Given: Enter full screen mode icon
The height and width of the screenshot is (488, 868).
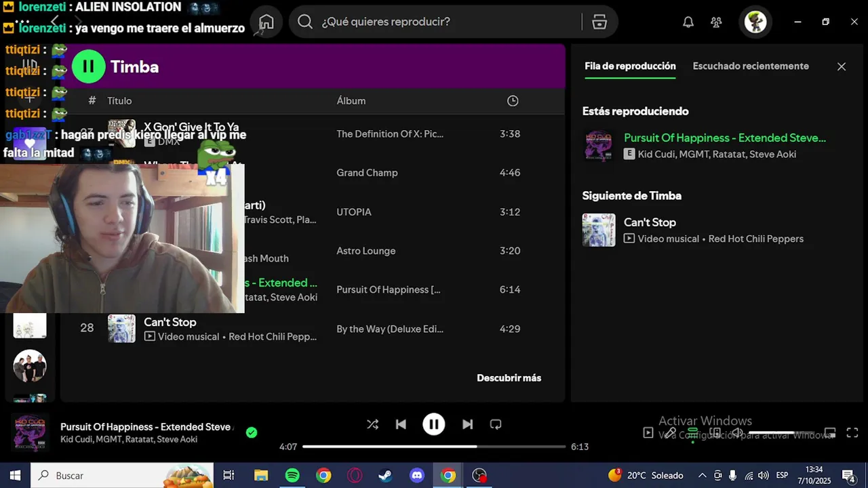Looking at the screenshot, I should coord(852,432).
